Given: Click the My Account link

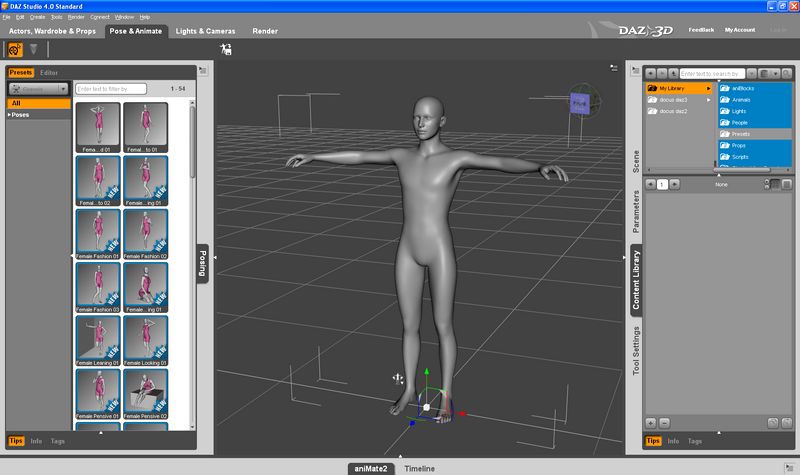Looking at the screenshot, I should tap(740, 30).
